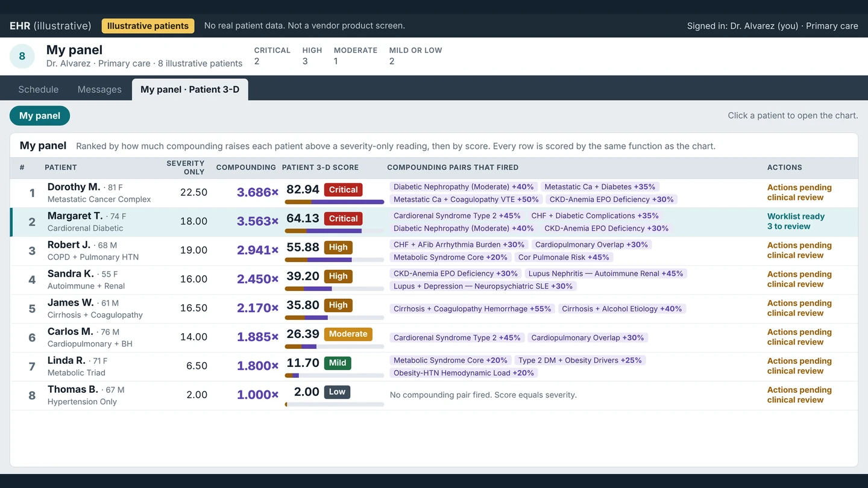Click Thomas B.'s Actions pending clinical review
Viewport: 868px width, 488px height.
point(799,395)
